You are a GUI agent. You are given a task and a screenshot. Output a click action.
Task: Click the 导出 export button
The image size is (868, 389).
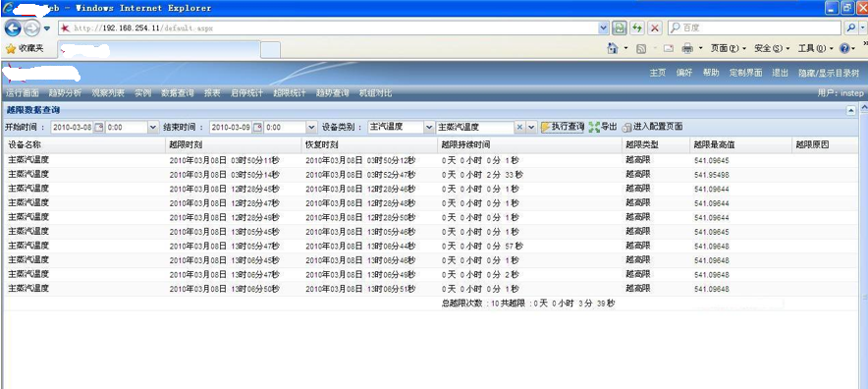coord(603,127)
